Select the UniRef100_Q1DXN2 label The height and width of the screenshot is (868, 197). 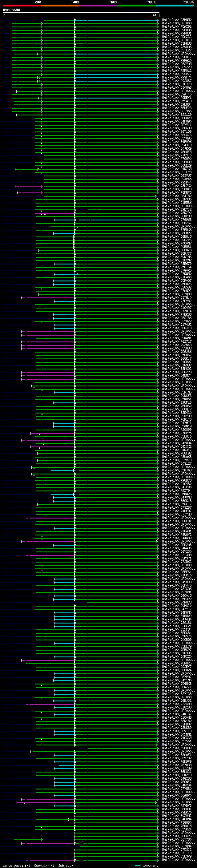(177, 260)
